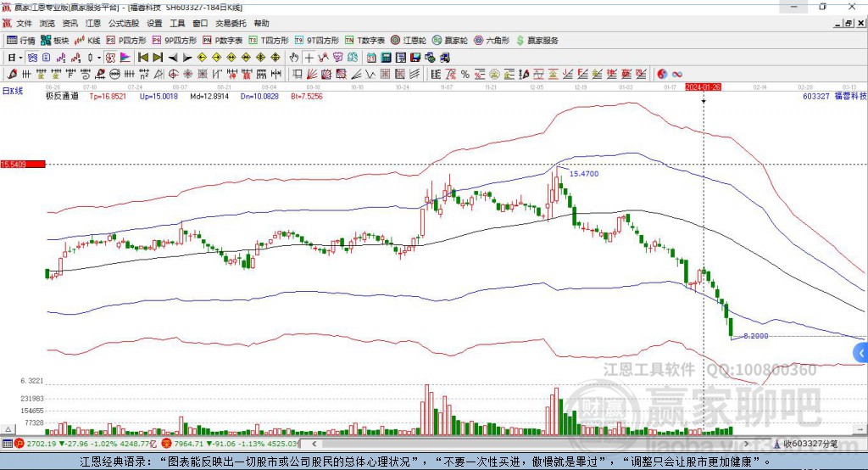Open the T数字表 tool
This screenshot has width=868, height=470.
click(364, 41)
